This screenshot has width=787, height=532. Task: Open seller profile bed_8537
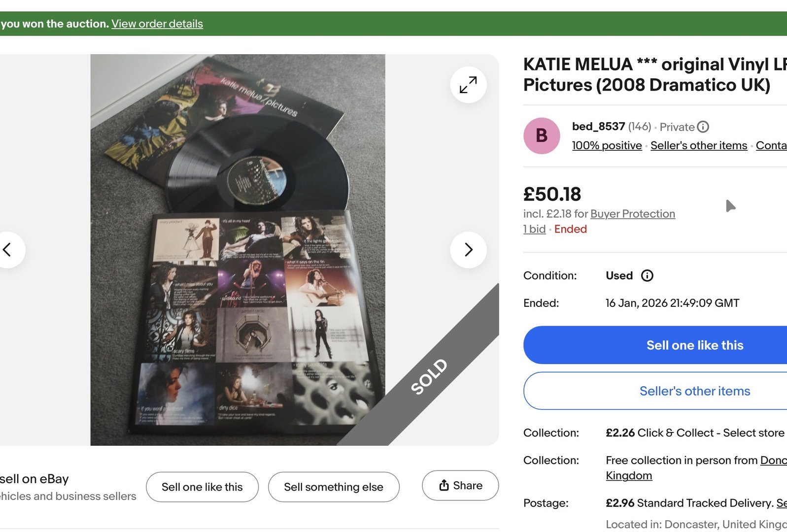[598, 127]
